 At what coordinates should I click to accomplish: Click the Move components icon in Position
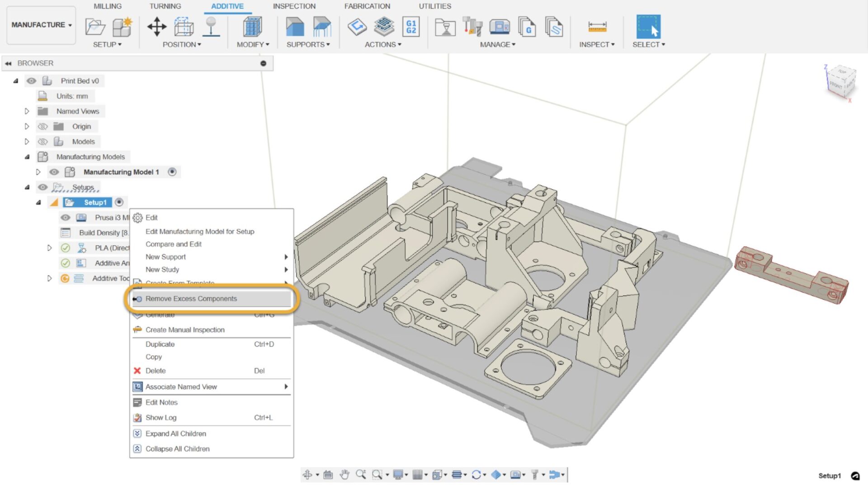pyautogui.click(x=156, y=27)
